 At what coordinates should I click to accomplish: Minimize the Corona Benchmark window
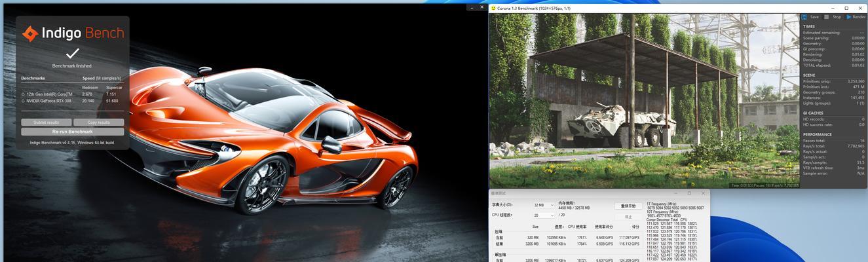point(833,8)
